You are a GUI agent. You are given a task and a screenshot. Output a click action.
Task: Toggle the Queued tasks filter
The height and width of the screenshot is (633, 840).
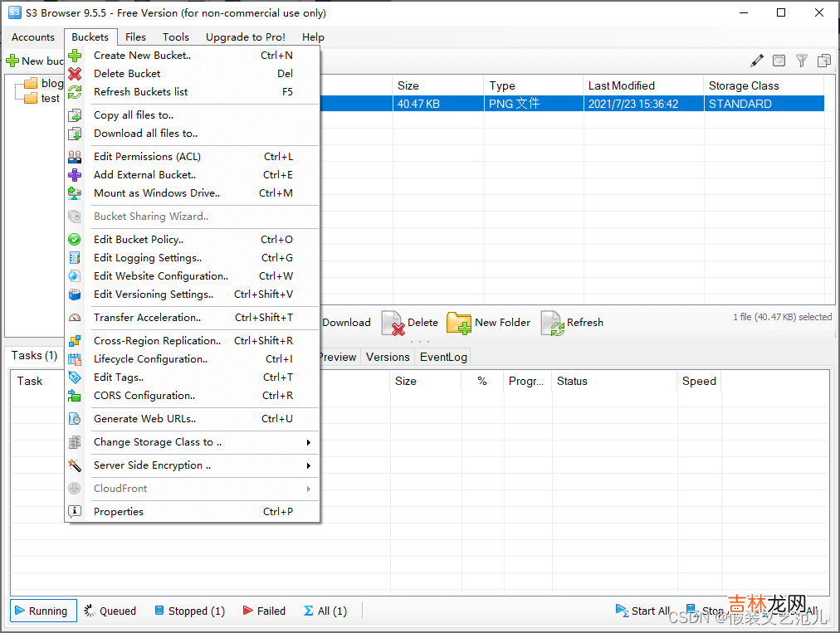(110, 611)
